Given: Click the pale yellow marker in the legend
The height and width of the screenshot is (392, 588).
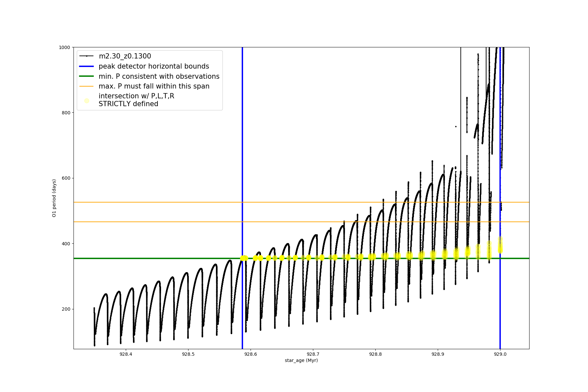Looking at the screenshot, I should click(x=87, y=101).
